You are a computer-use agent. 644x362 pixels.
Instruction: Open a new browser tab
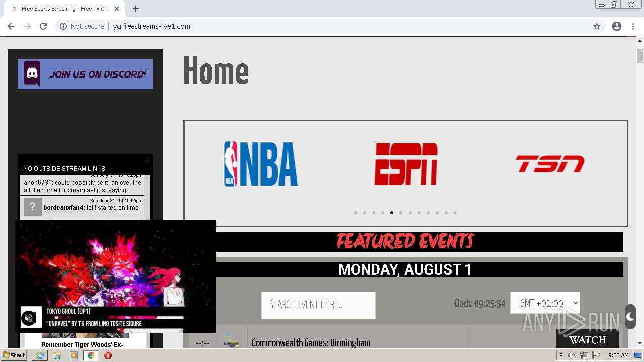(x=136, y=9)
